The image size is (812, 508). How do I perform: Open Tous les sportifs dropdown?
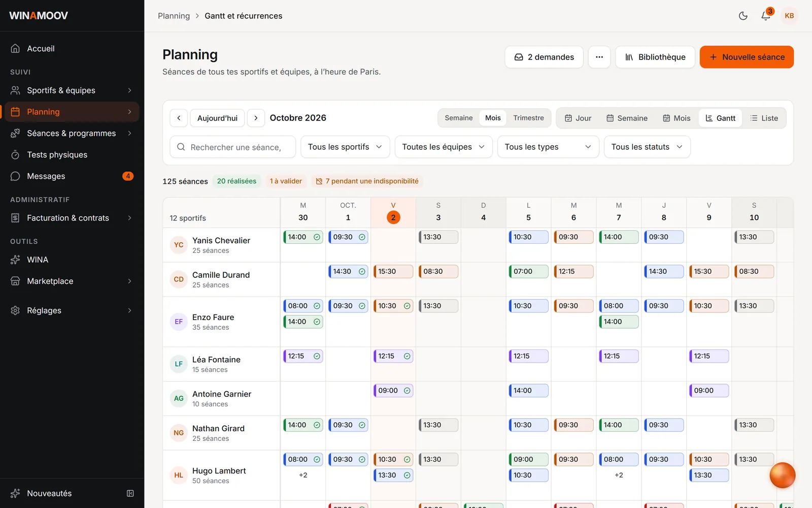pyautogui.click(x=345, y=147)
